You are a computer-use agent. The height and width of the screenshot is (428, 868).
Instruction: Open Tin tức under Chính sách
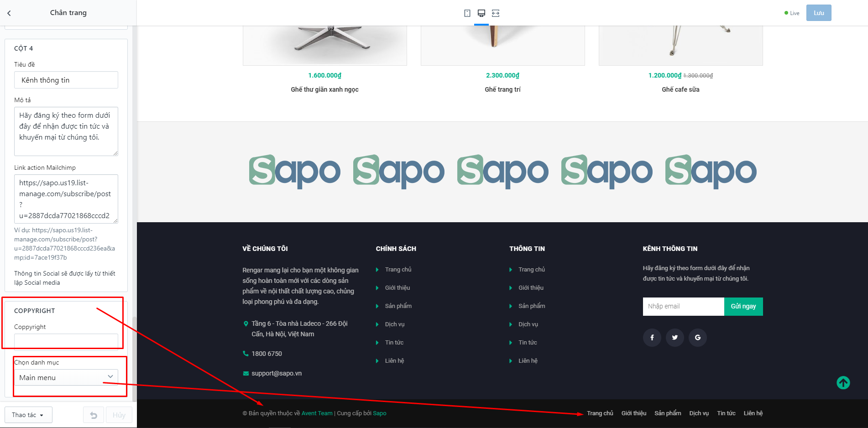click(394, 343)
